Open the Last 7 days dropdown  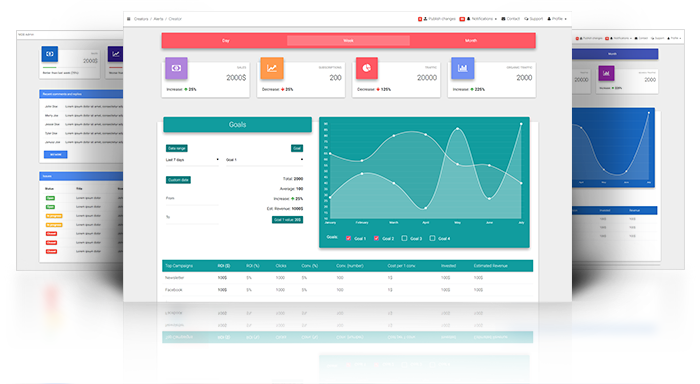coord(192,160)
